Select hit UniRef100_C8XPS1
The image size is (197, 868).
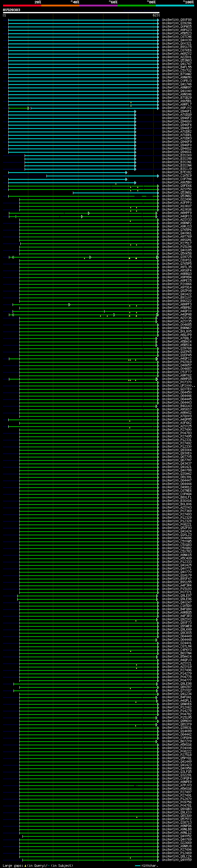pos(177,260)
